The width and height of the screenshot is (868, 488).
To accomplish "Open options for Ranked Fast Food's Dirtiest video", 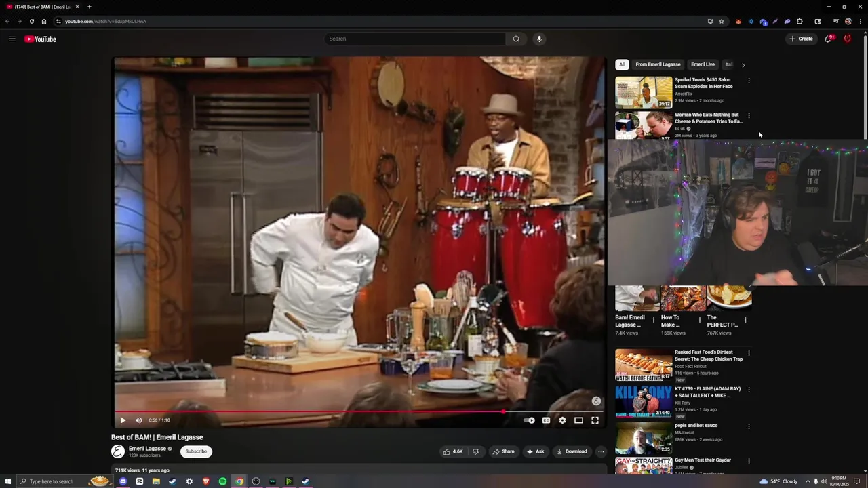I will (749, 353).
